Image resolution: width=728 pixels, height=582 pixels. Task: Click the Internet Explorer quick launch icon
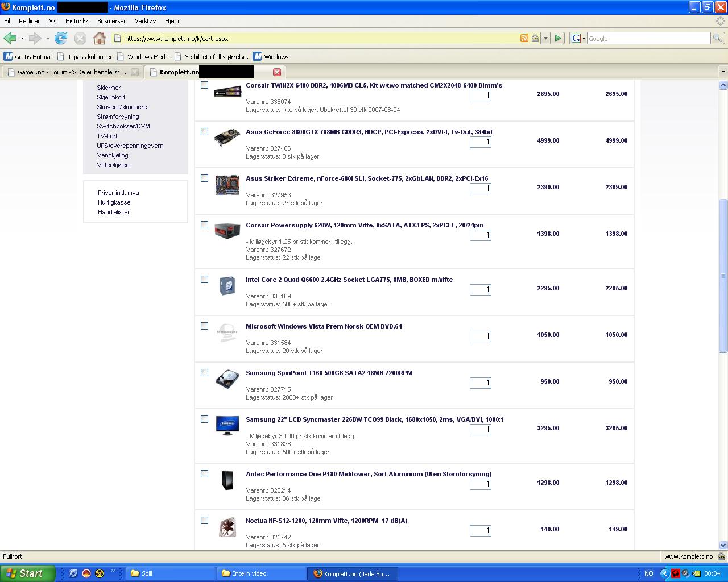(x=73, y=573)
